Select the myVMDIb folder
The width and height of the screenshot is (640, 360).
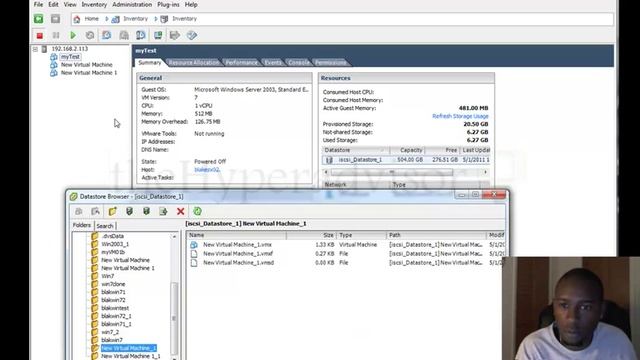pyautogui.click(x=113, y=252)
